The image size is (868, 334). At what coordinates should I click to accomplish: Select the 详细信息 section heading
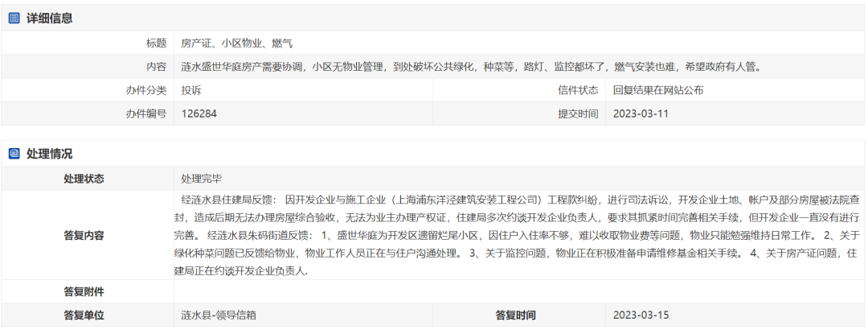point(48,18)
